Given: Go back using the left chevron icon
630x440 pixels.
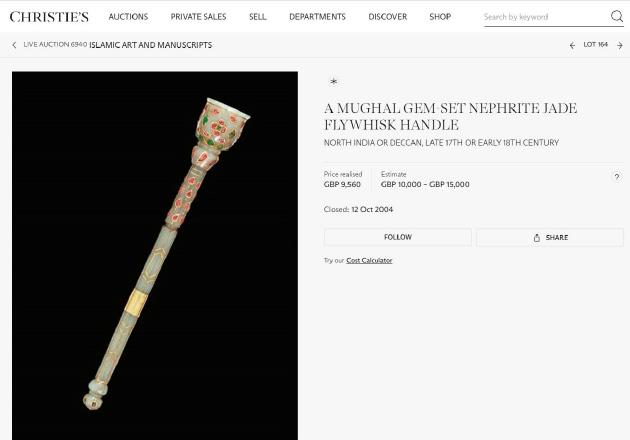Looking at the screenshot, I should click(x=14, y=45).
